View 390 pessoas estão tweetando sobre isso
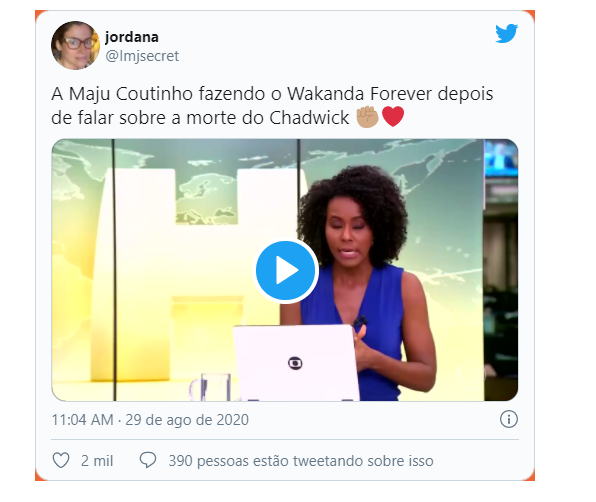596x502 pixels. [301, 461]
